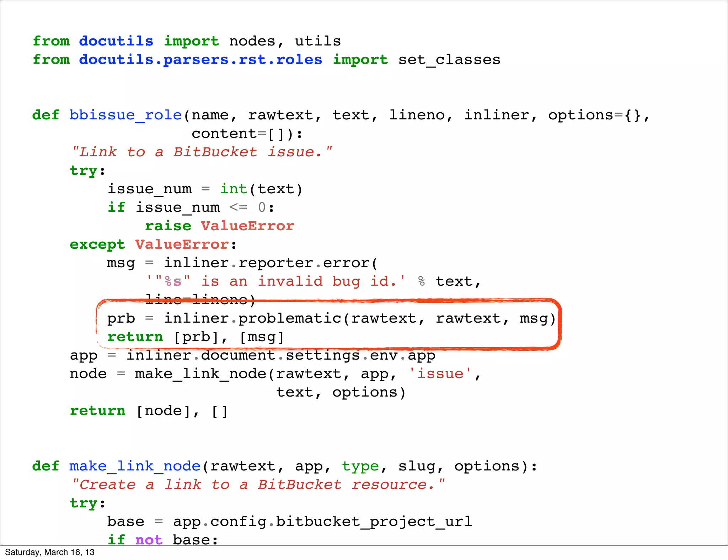Click the 'text, options)' continuation line
Image resolution: width=728 pixels, height=560 pixels.
[341, 392]
